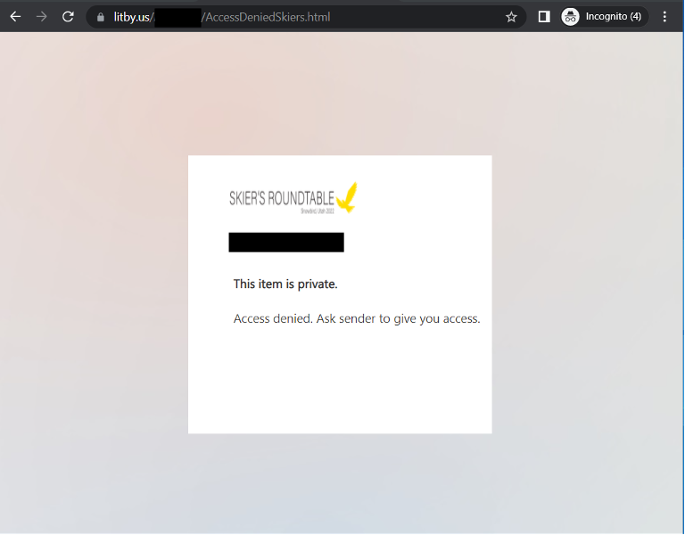The width and height of the screenshot is (686, 536).
Task: Click the Skier's Roundtable logo
Action: [x=294, y=198]
